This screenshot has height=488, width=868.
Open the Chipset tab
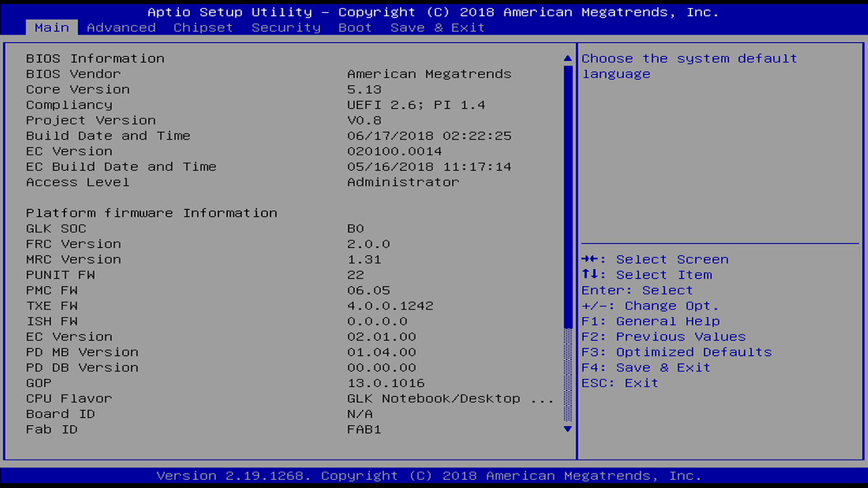(x=203, y=28)
